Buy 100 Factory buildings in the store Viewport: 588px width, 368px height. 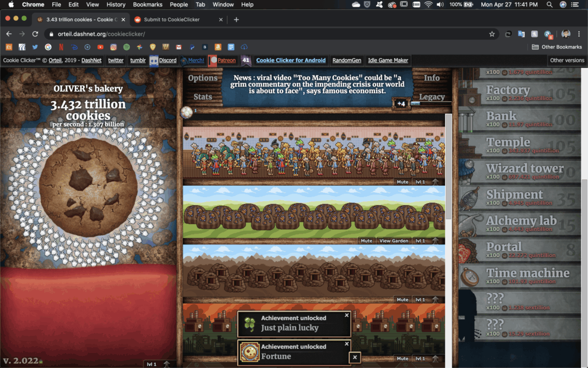click(519, 93)
